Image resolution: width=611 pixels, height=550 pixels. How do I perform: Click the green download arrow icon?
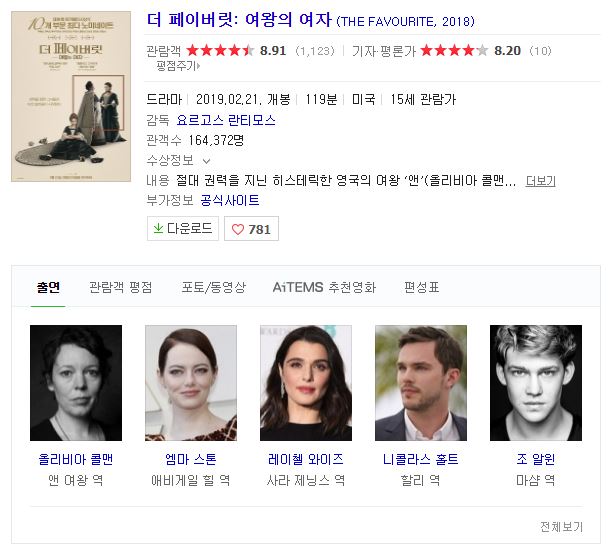point(158,228)
